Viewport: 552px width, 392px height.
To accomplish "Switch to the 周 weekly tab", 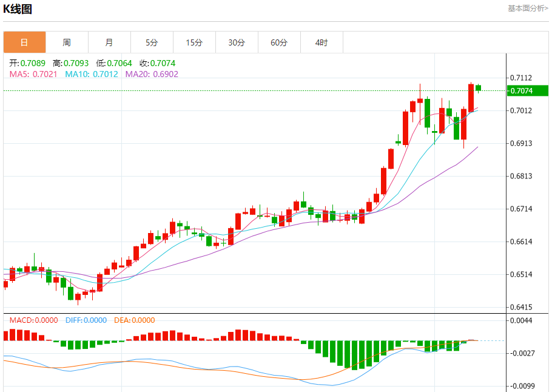I will (67, 42).
